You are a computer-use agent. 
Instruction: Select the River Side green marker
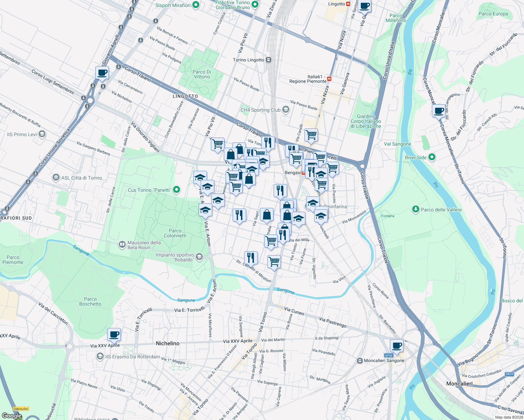click(431, 157)
